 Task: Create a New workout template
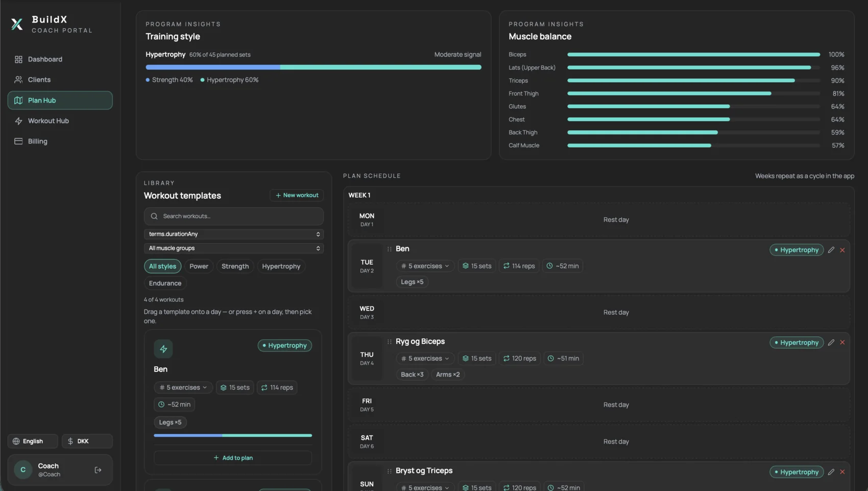point(297,195)
